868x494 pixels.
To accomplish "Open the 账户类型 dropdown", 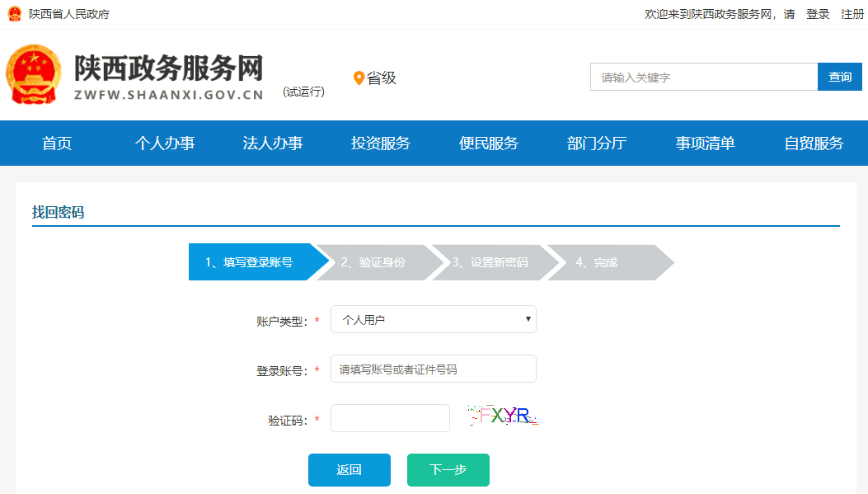I will coord(433,319).
